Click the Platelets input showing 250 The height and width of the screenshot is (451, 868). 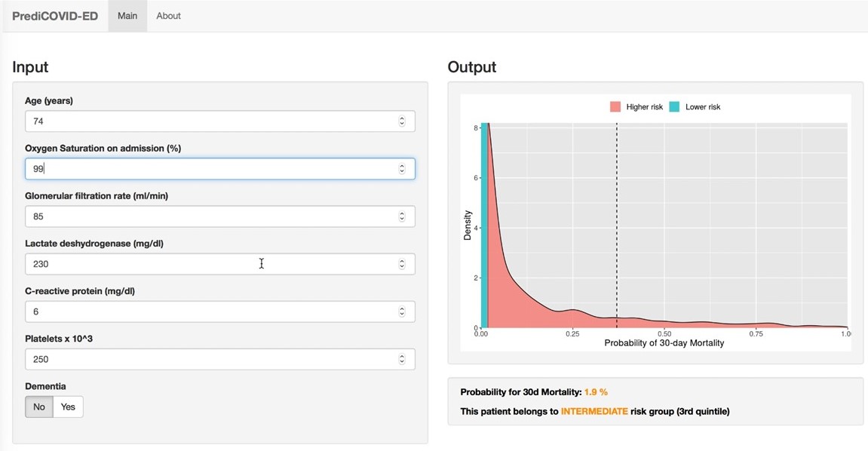219,359
